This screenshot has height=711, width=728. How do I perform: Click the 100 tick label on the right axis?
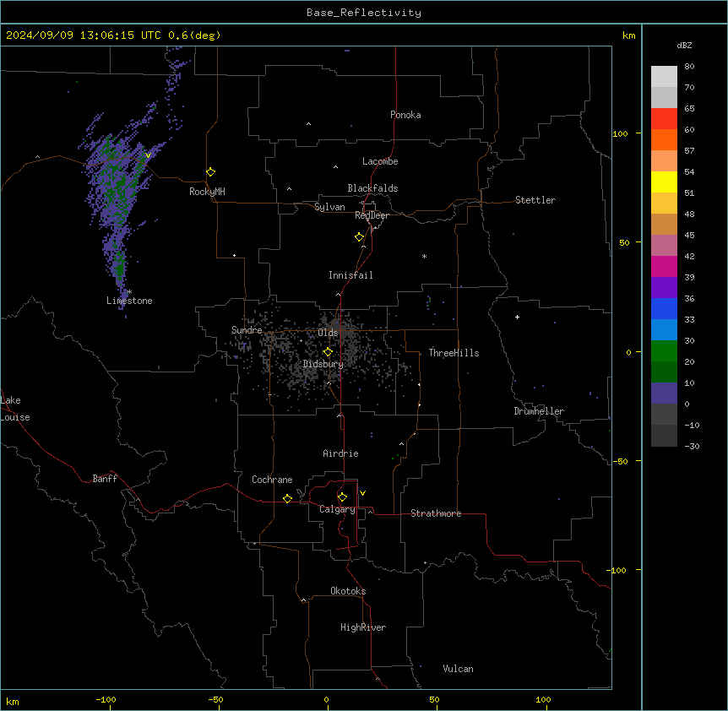click(x=620, y=133)
